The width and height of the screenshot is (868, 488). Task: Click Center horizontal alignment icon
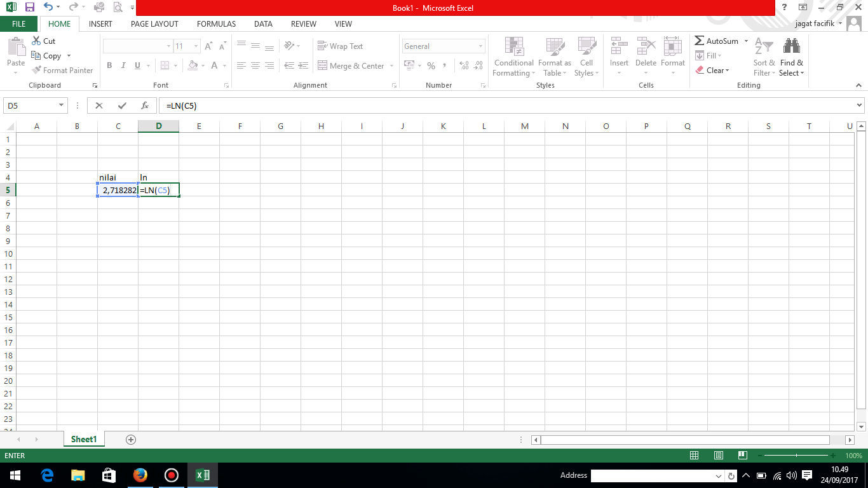[x=255, y=65]
